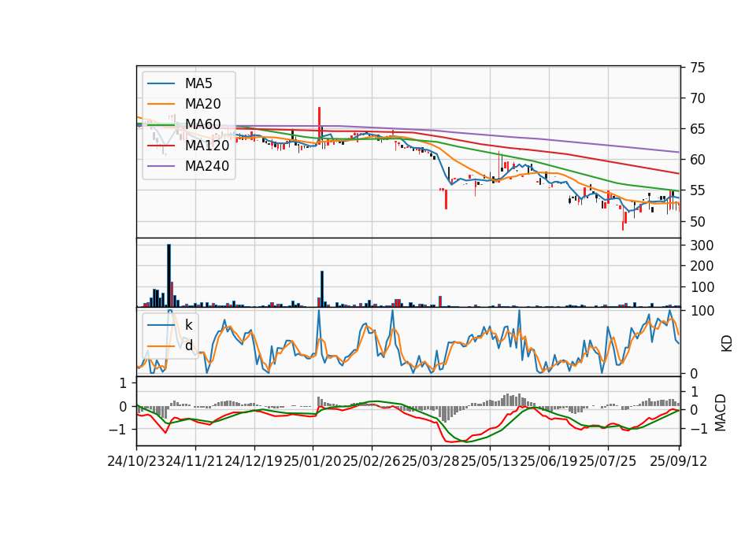The height and width of the screenshot is (543, 756).
Task: Click the MA5 legend label
Action: click(x=198, y=83)
